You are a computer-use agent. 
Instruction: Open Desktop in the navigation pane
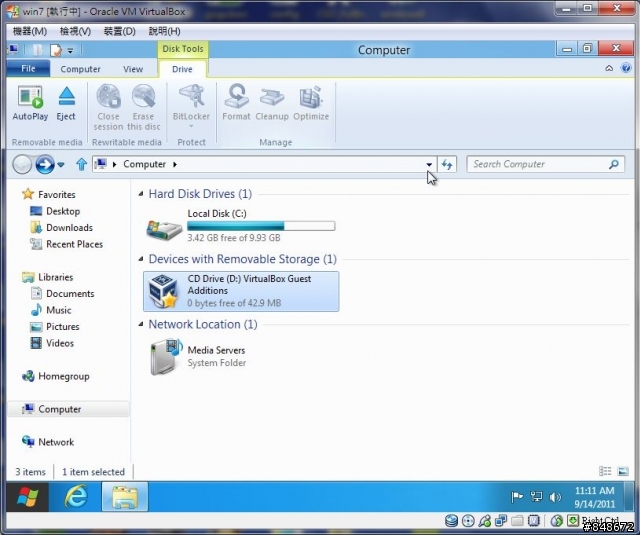(x=55, y=211)
